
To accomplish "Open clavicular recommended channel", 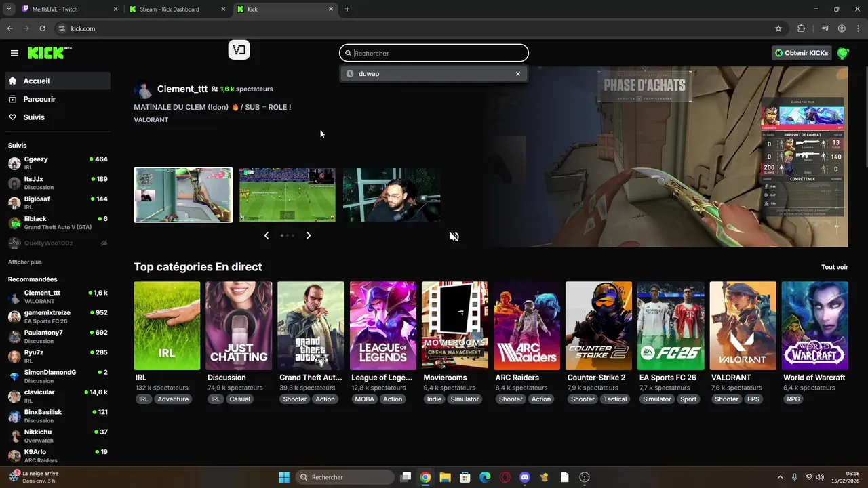I will click(58, 396).
